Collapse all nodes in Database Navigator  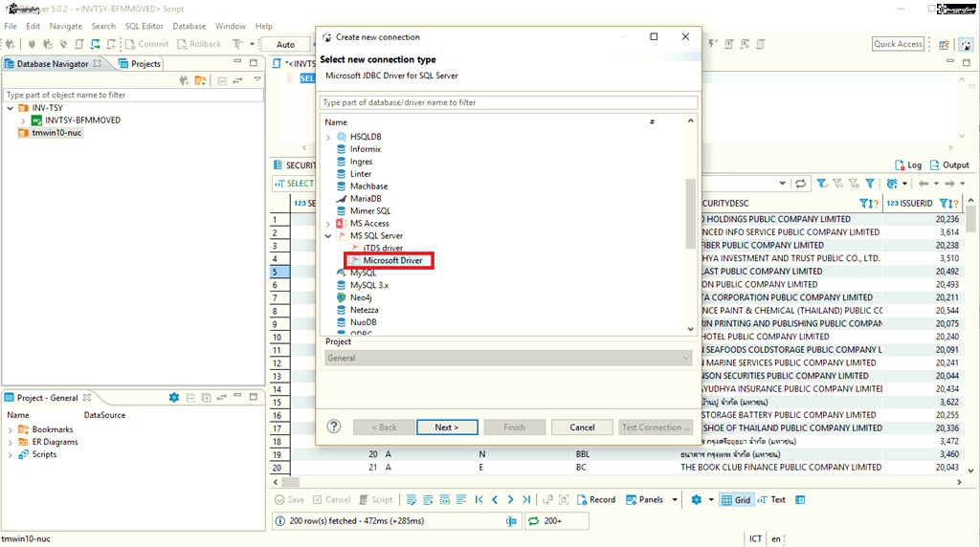click(222, 80)
